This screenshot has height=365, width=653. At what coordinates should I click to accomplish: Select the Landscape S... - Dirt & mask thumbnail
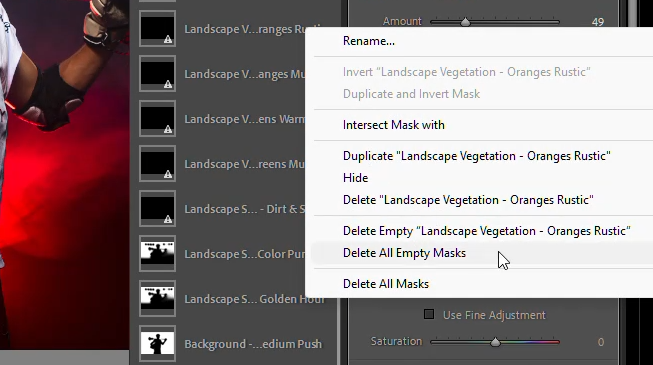[157, 208]
